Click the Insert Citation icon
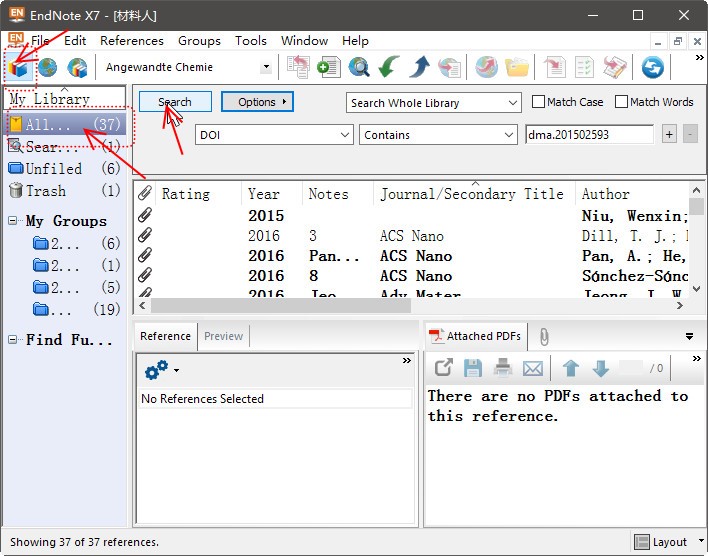The image size is (708, 556). (554, 67)
